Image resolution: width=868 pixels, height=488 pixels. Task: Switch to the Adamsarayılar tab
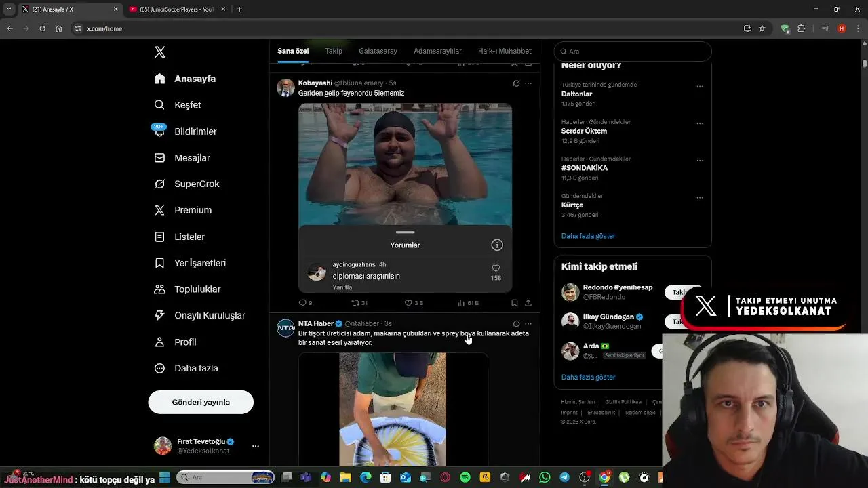(437, 51)
